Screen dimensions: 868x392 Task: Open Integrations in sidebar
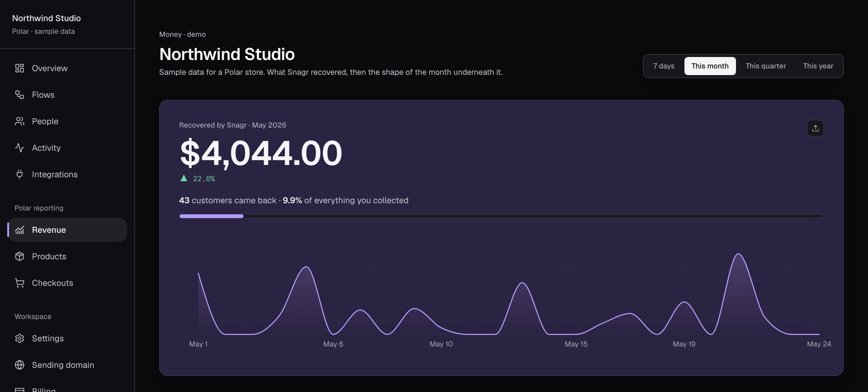(68, 174)
